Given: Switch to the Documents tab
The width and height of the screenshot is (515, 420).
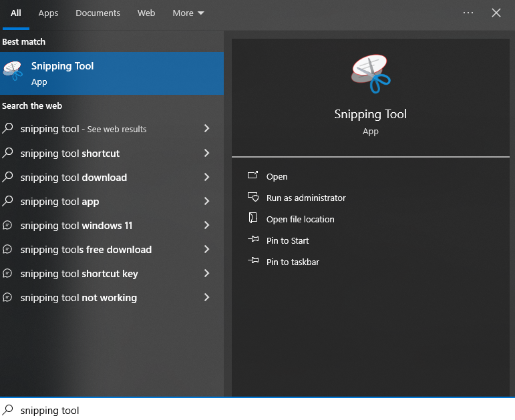Looking at the screenshot, I should point(98,13).
